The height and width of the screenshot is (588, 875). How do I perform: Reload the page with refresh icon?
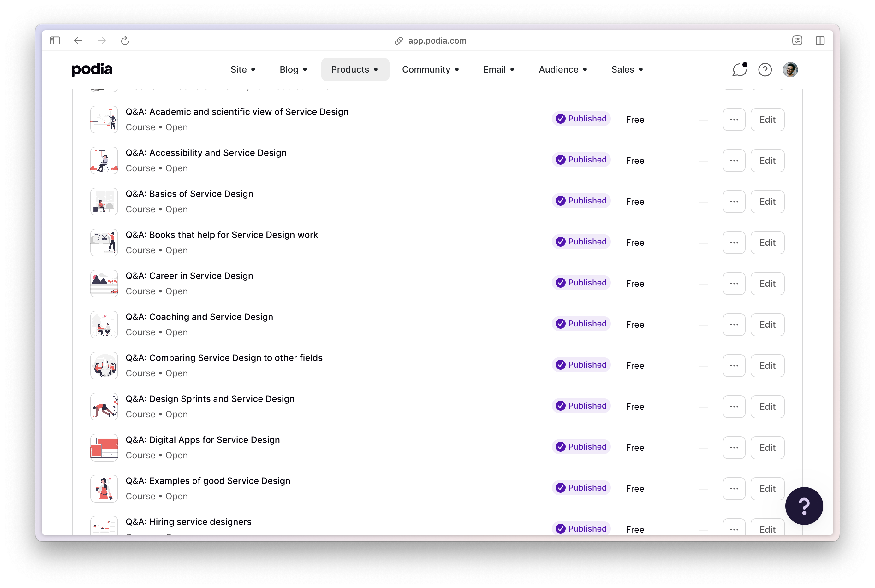(x=125, y=40)
